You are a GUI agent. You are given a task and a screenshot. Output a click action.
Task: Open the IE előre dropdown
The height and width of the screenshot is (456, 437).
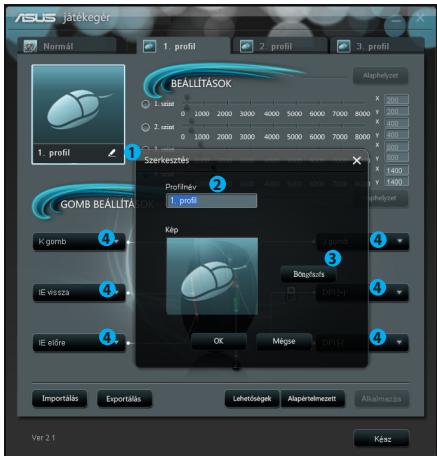tap(79, 343)
